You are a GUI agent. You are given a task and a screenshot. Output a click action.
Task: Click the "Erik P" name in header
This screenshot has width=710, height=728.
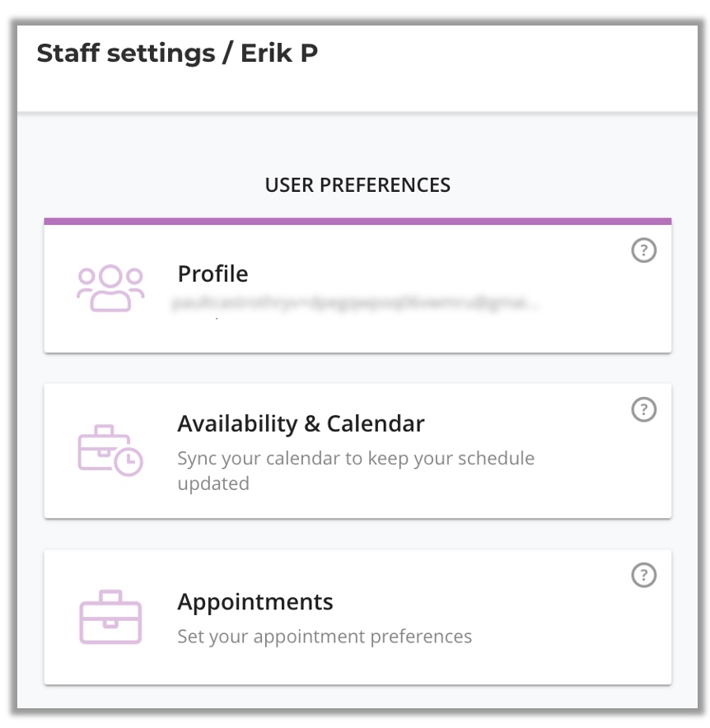pos(279,54)
